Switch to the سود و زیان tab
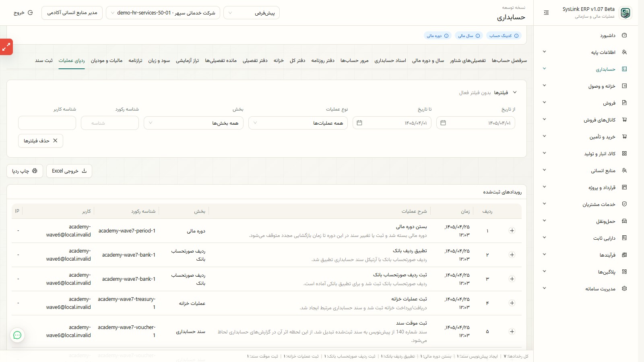The width and height of the screenshot is (644, 362). (159, 60)
